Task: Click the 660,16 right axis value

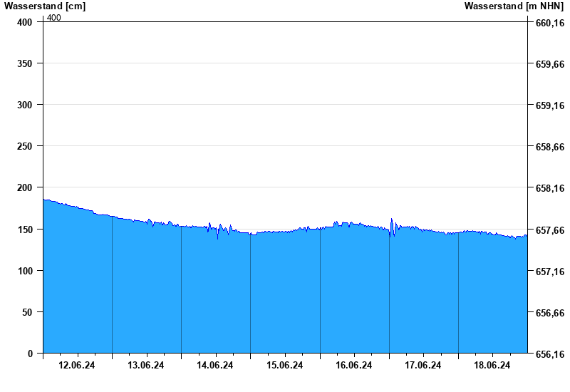Action: [549, 24]
